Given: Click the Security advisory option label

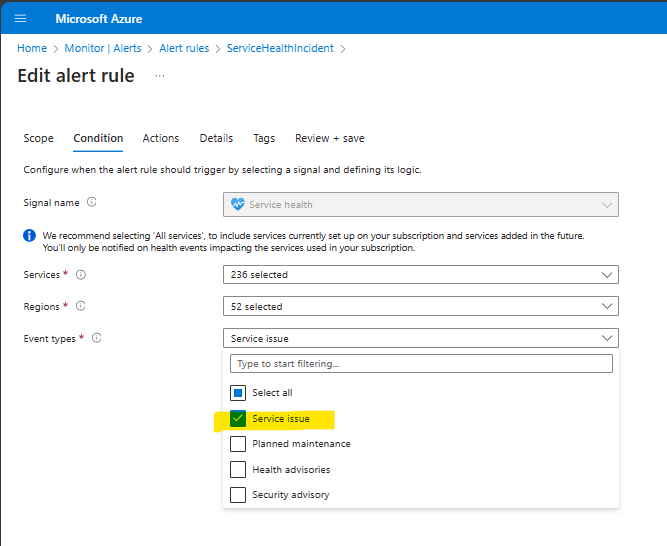Looking at the screenshot, I should (291, 495).
